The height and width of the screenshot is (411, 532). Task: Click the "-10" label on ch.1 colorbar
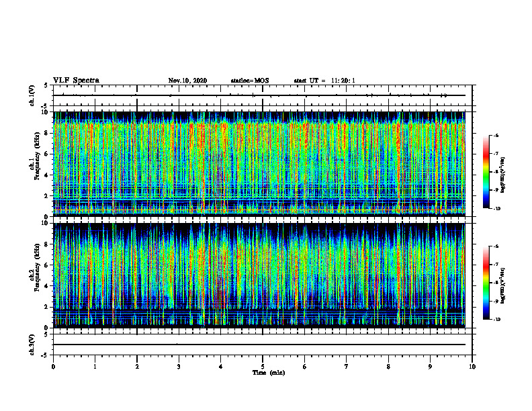pos(496,209)
